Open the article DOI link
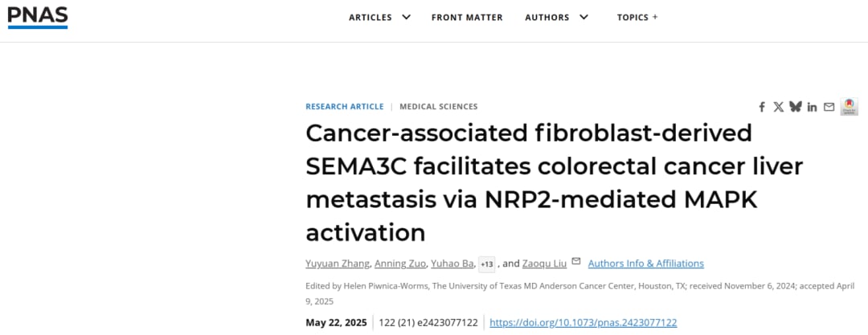Screen dimensions: 868x335 coord(583,323)
